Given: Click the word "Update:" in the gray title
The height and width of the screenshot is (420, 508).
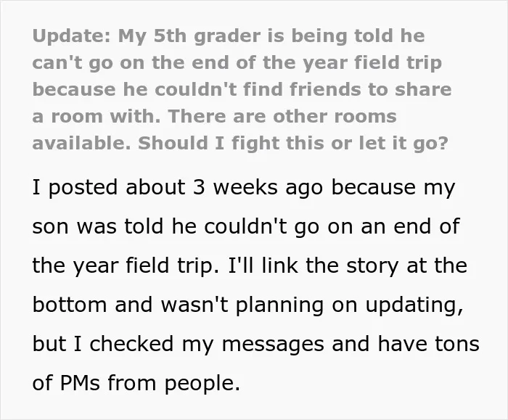Looking at the screenshot, I should [72, 36].
